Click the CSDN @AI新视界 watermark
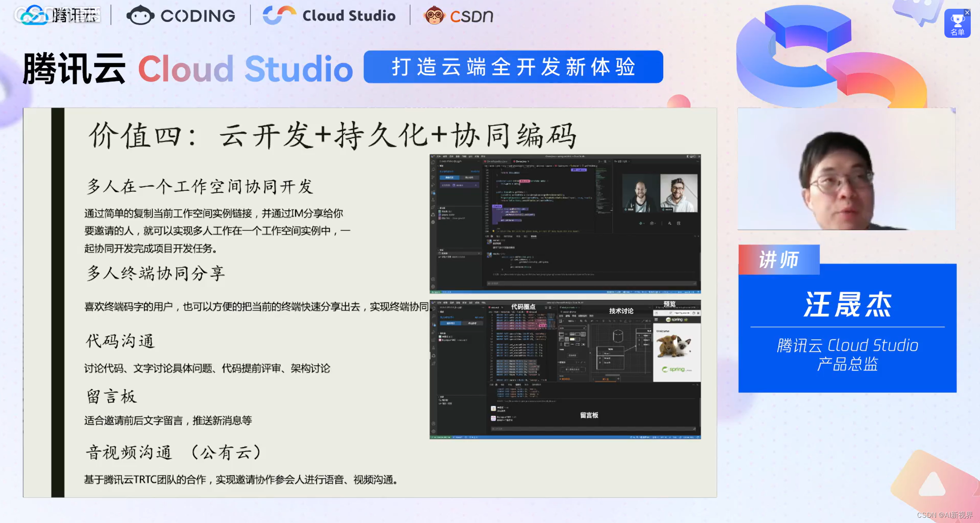Viewport: 980px width, 523px height. point(944,515)
